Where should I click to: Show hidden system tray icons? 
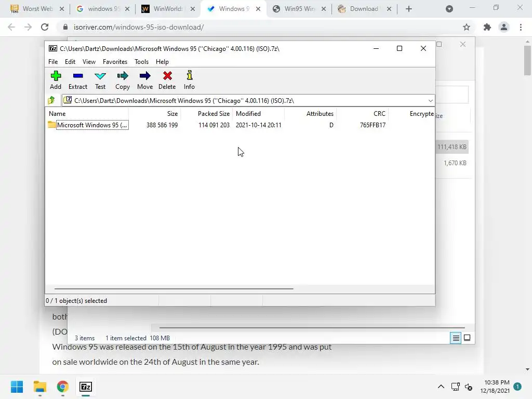pyautogui.click(x=441, y=387)
